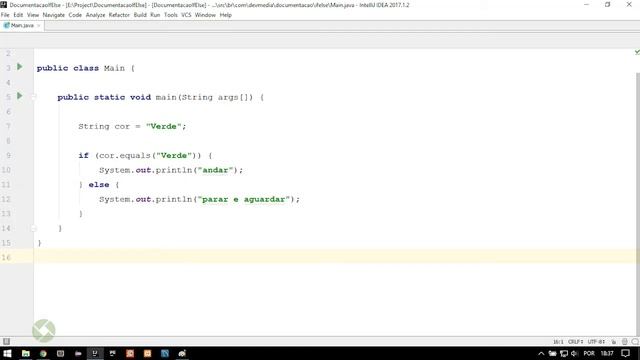This screenshot has height=360, width=640.
Task: Close the Main.java editor tab
Action: pyautogui.click(x=39, y=25)
